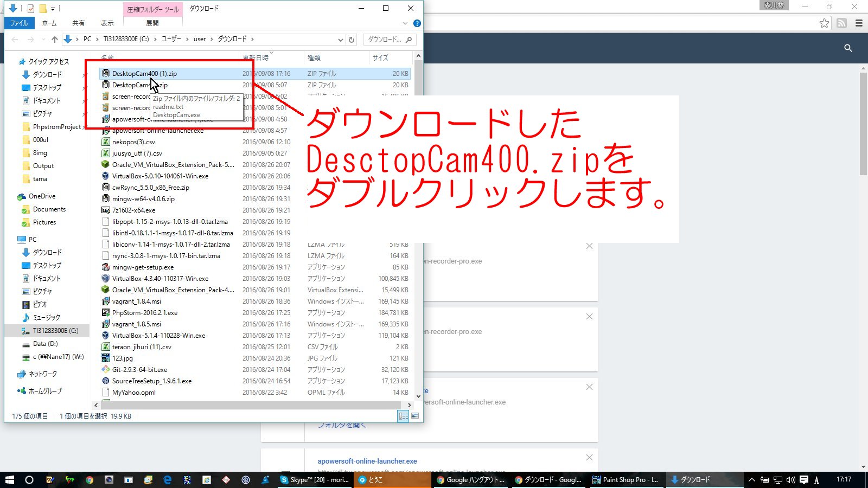This screenshot has height=488, width=868.
Task: Switch to Skype in the taskbar
Action: click(315, 480)
